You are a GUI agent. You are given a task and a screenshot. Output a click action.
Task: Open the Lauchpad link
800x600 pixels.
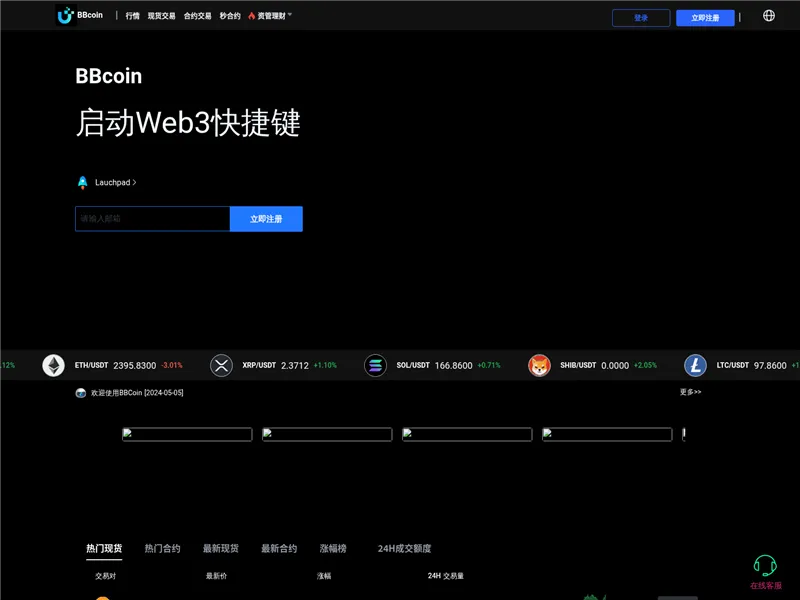tap(116, 183)
